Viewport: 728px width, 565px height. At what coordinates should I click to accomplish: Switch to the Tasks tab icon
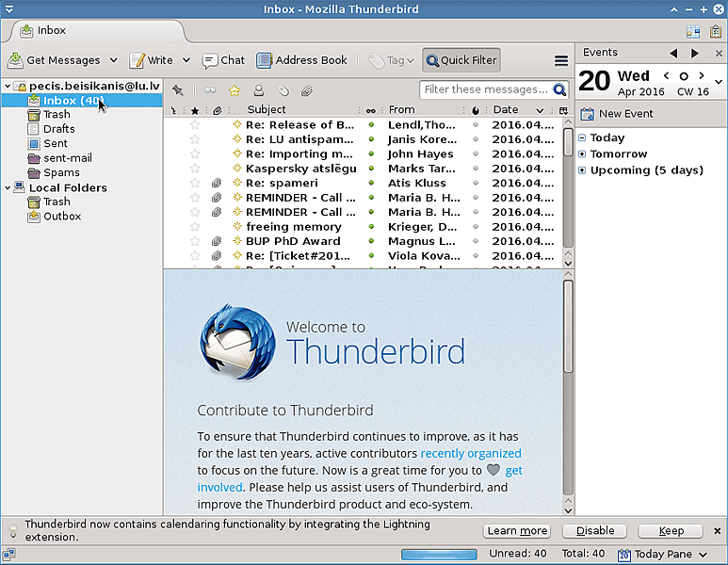pyautogui.click(x=716, y=31)
